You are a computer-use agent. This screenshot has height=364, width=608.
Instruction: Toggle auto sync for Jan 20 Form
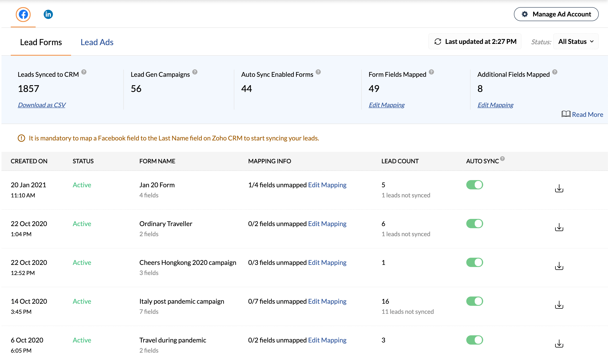(475, 185)
